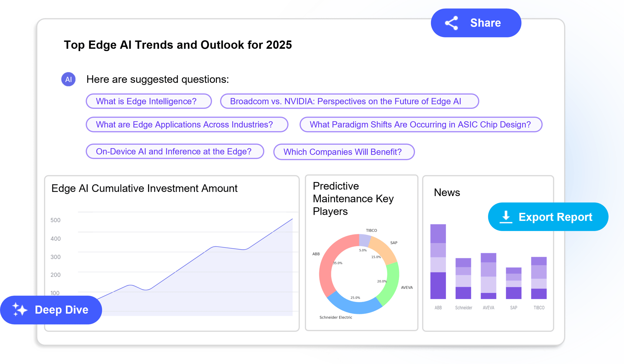Click the 500 y-axis label

click(x=56, y=220)
